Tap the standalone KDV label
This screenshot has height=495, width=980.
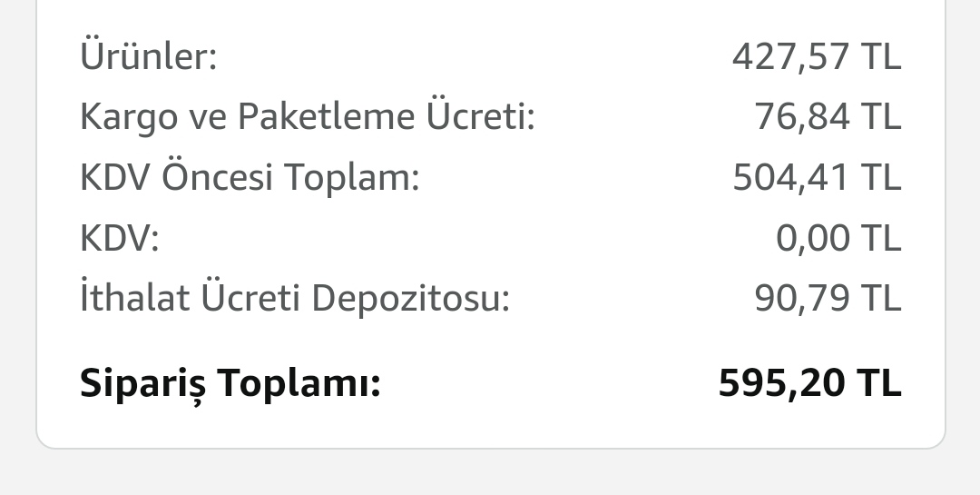[119, 238]
